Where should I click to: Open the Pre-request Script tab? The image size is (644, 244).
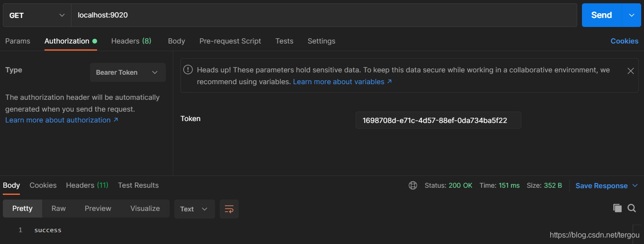pos(230,41)
